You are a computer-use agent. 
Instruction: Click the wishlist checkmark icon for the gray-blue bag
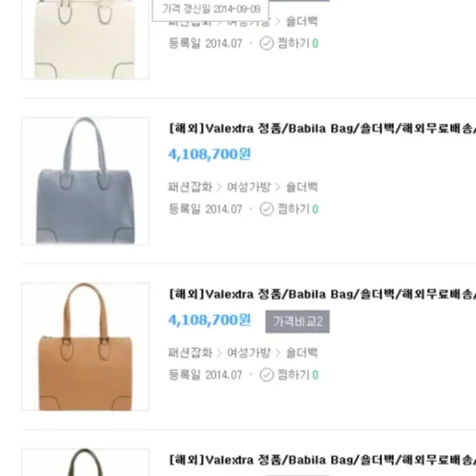pyautogui.click(x=266, y=209)
